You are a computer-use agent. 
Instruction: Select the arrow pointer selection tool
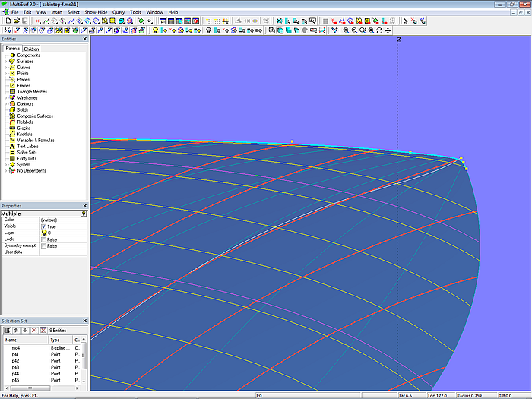coord(405,21)
